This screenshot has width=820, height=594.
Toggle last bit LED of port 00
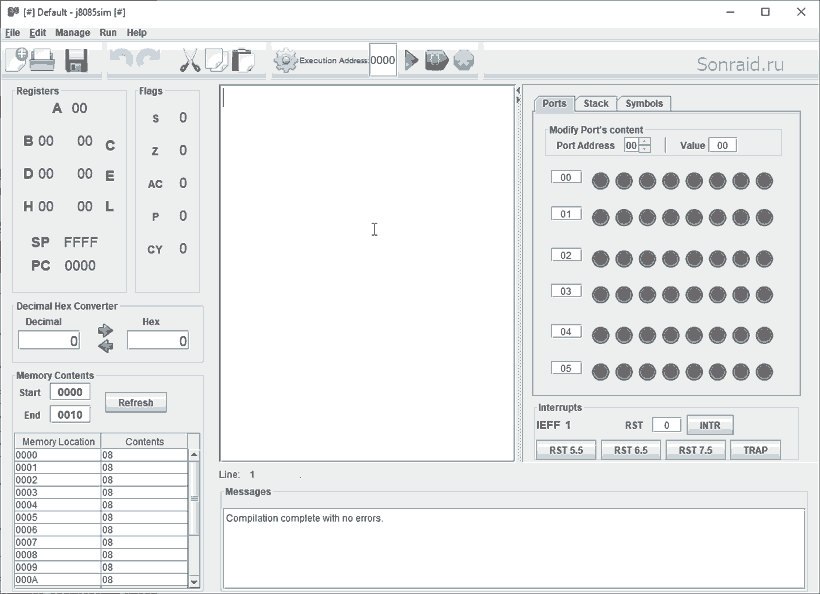click(x=764, y=181)
